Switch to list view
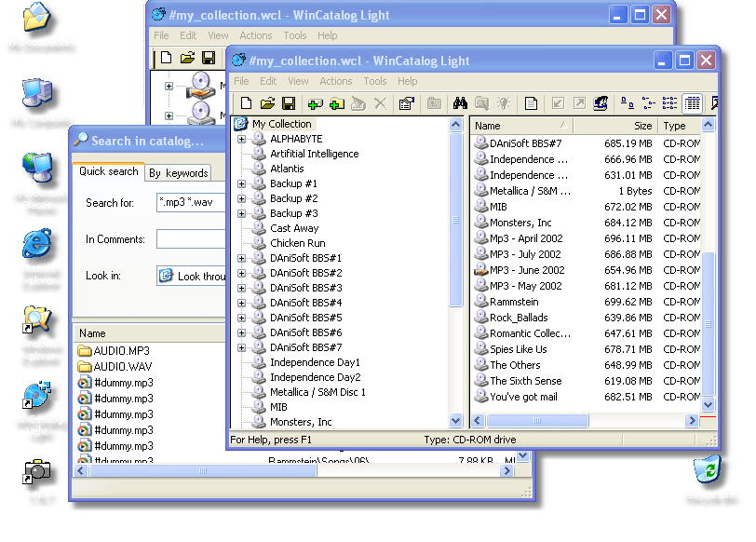The width and height of the screenshot is (756, 542). (669, 103)
